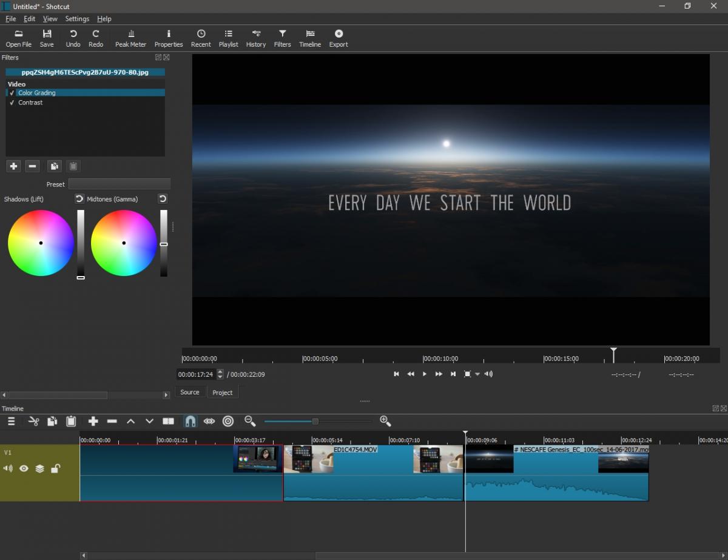The width and height of the screenshot is (728, 560).
Task: Toggle scrub while dragging eye icon
Action: coord(209,421)
